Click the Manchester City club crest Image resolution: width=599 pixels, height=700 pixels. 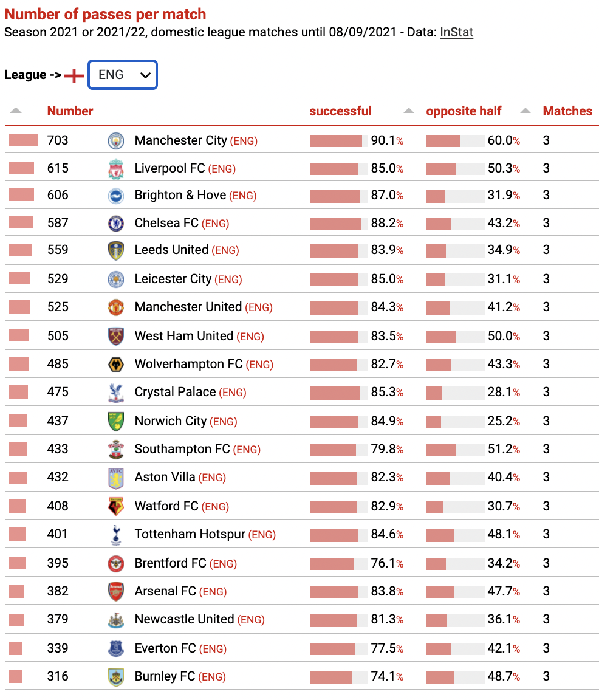pos(116,140)
